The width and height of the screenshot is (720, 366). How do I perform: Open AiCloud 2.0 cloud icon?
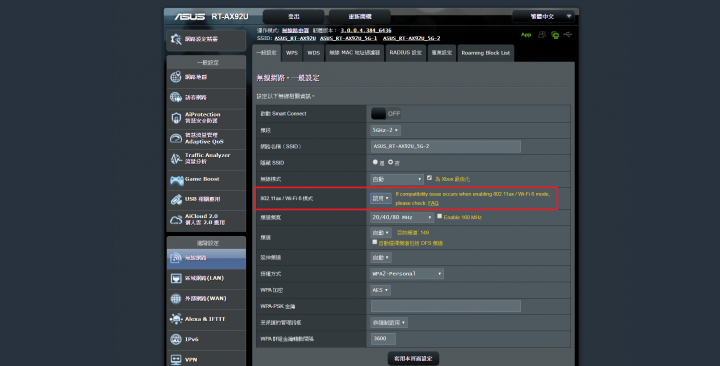point(176,220)
